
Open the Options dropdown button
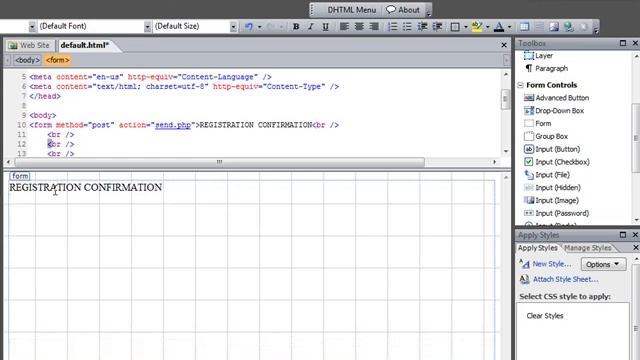[603, 264]
